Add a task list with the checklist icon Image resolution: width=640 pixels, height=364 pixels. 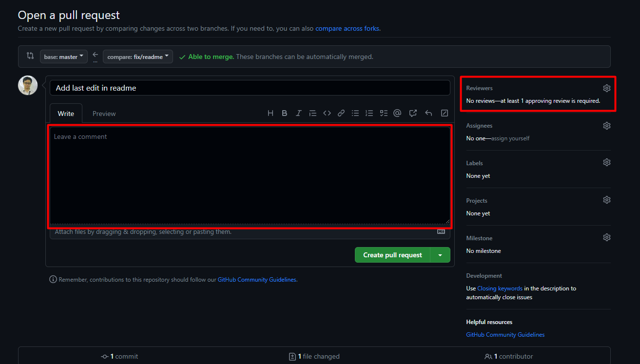pos(384,113)
